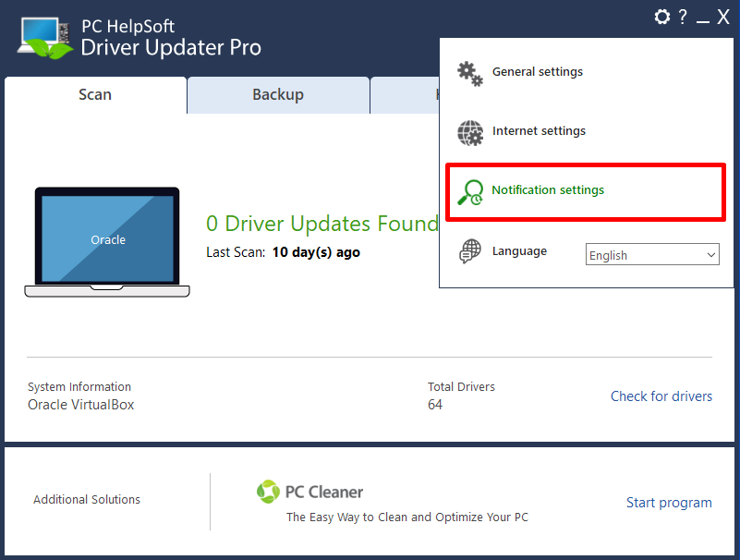Click the '0 Driver Updates Found' text

click(x=322, y=224)
